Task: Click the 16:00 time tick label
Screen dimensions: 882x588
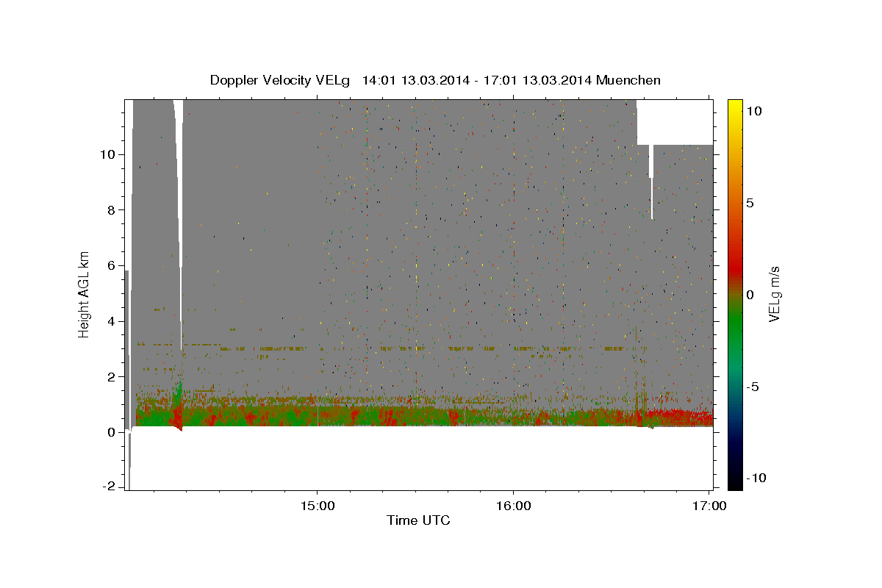Action: 512,506
